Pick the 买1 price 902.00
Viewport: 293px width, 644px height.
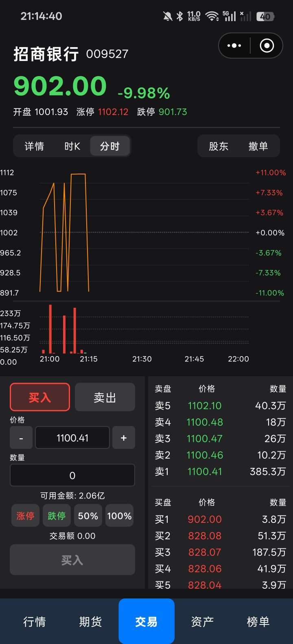click(x=205, y=519)
